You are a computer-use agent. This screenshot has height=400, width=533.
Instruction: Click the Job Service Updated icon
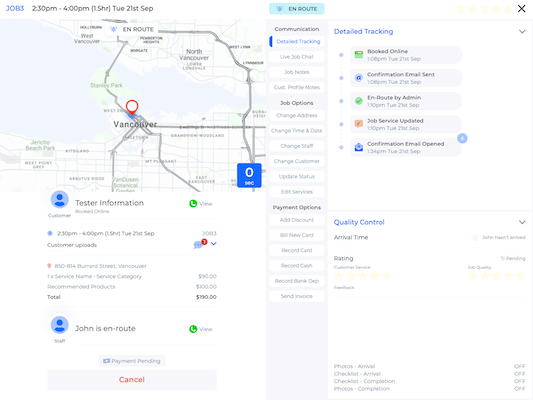(359, 124)
